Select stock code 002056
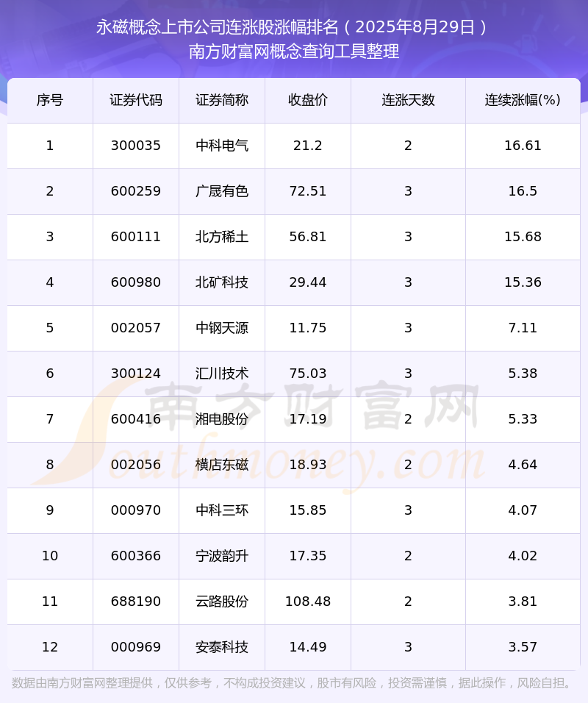 (x=136, y=465)
